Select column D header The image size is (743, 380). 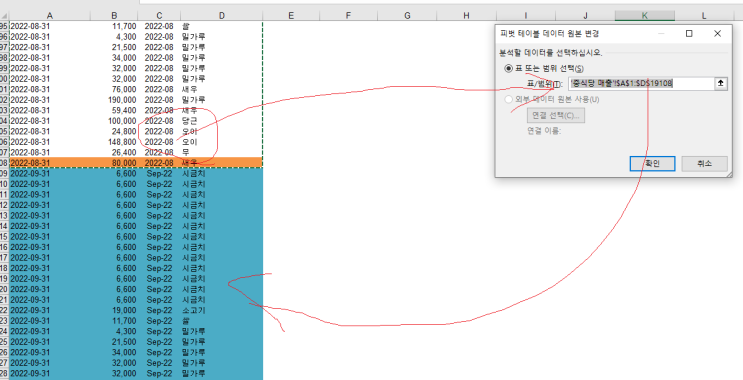[222, 16]
